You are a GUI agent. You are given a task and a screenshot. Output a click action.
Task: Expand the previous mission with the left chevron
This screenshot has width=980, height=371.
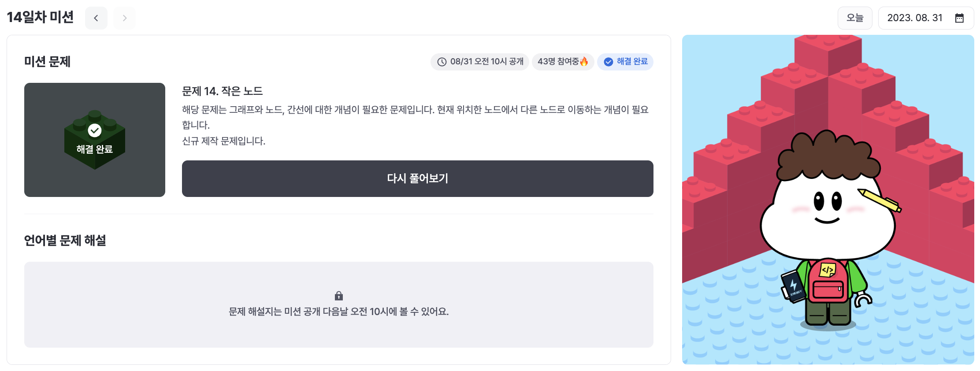[96, 18]
